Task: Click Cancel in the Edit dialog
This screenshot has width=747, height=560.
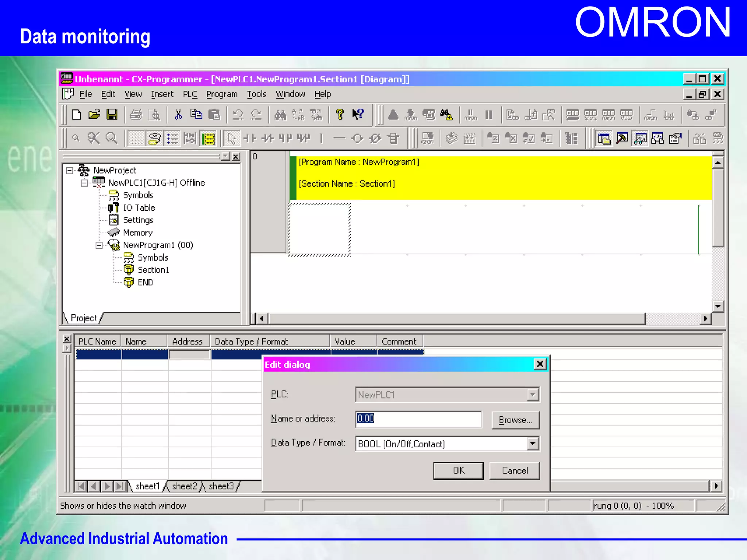Action: tap(515, 471)
